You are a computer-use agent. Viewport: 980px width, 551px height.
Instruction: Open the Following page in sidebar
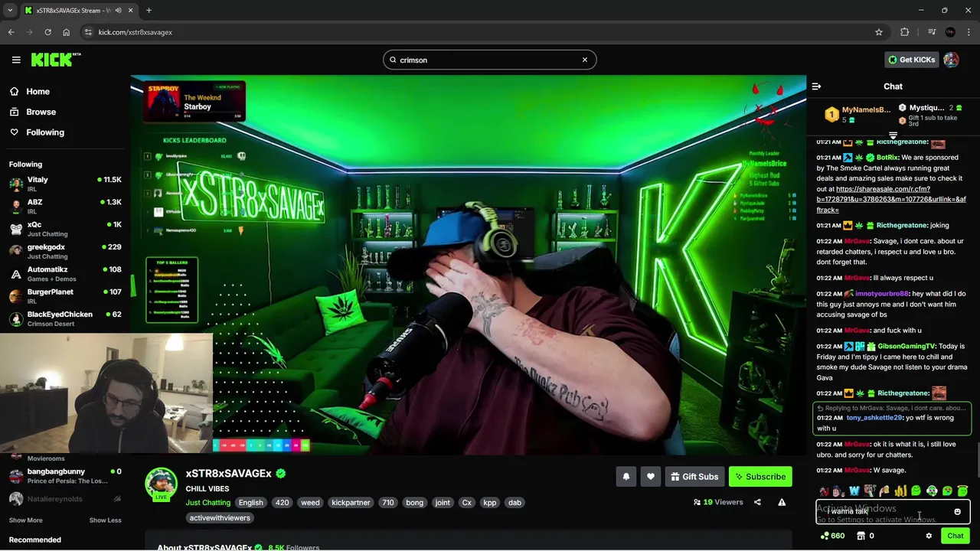tap(45, 132)
